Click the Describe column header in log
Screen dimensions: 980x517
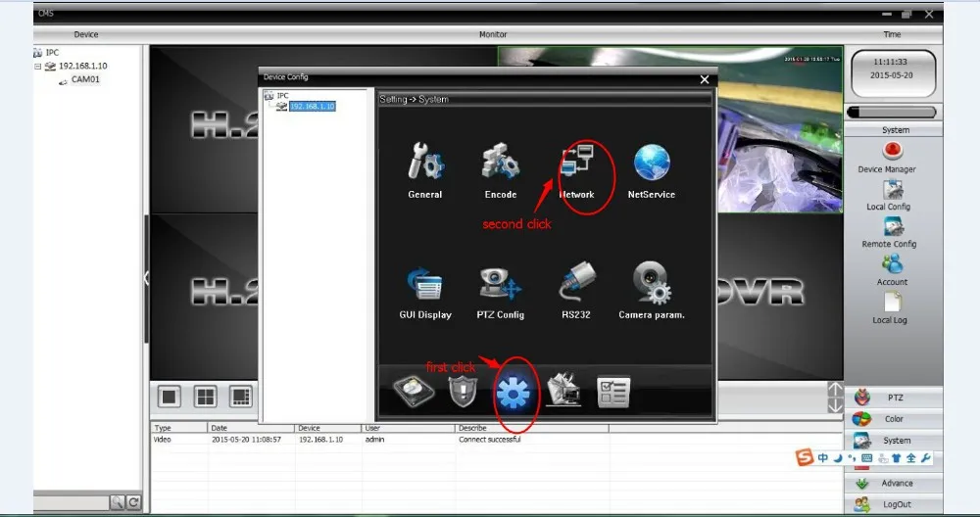(532, 428)
